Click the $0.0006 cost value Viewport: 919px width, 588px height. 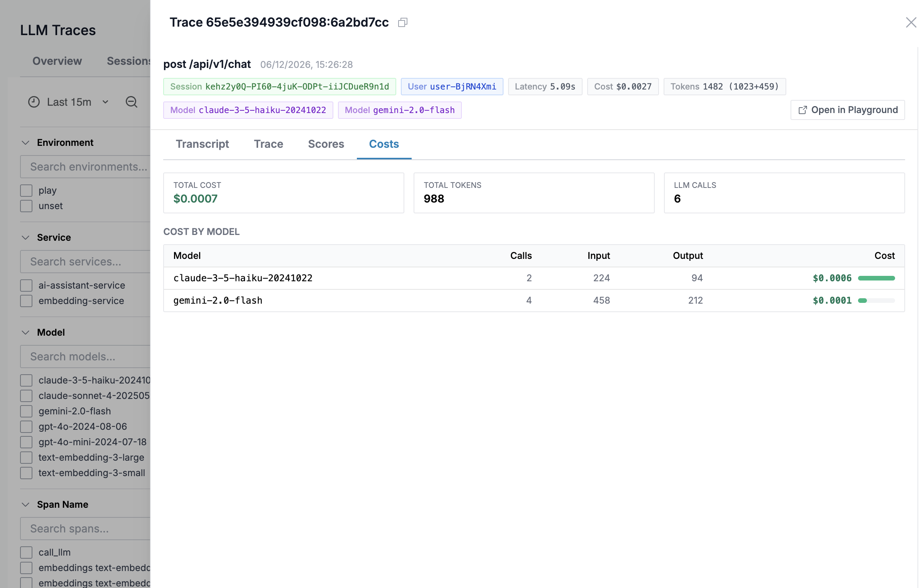(x=832, y=278)
